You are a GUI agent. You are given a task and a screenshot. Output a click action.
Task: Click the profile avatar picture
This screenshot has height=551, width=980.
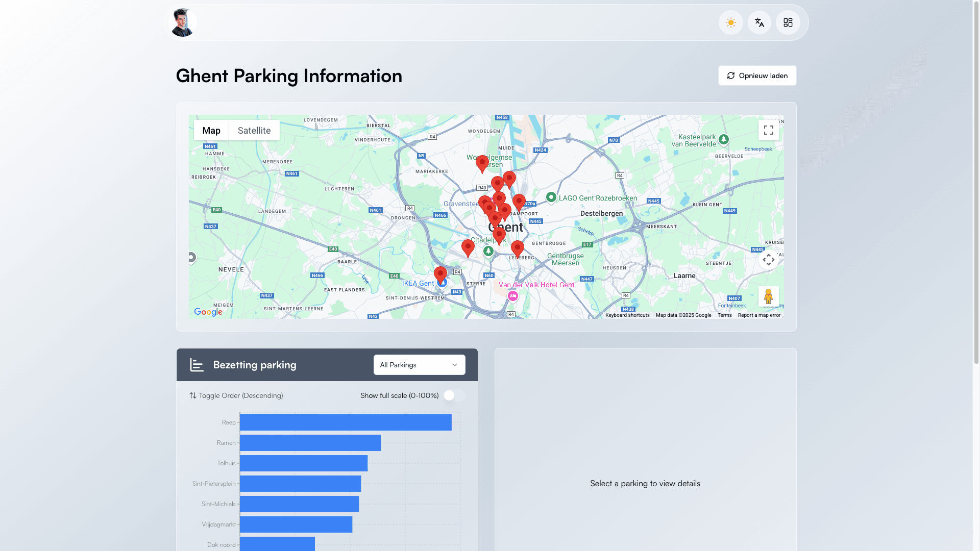[182, 22]
